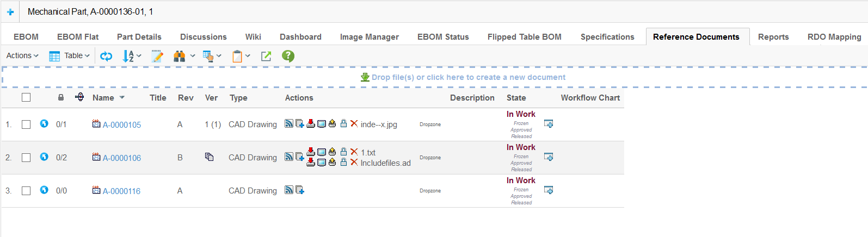Open the binoculars search dropdown
The image size is (868, 237).
pyautogui.click(x=184, y=56)
